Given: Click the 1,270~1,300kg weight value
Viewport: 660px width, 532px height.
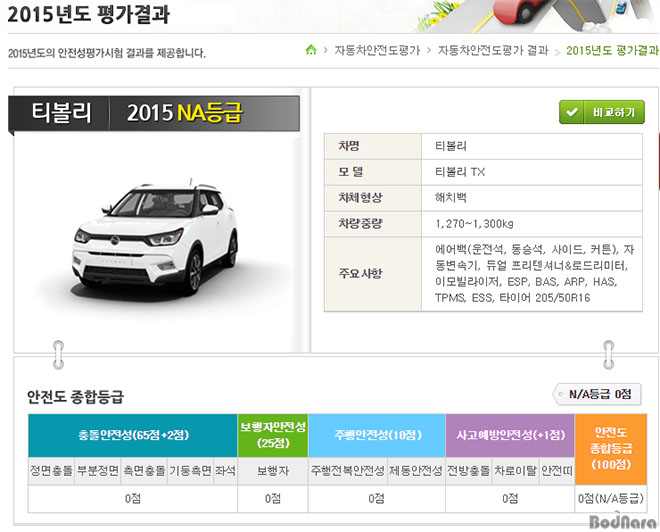Looking at the screenshot, I should [474, 223].
